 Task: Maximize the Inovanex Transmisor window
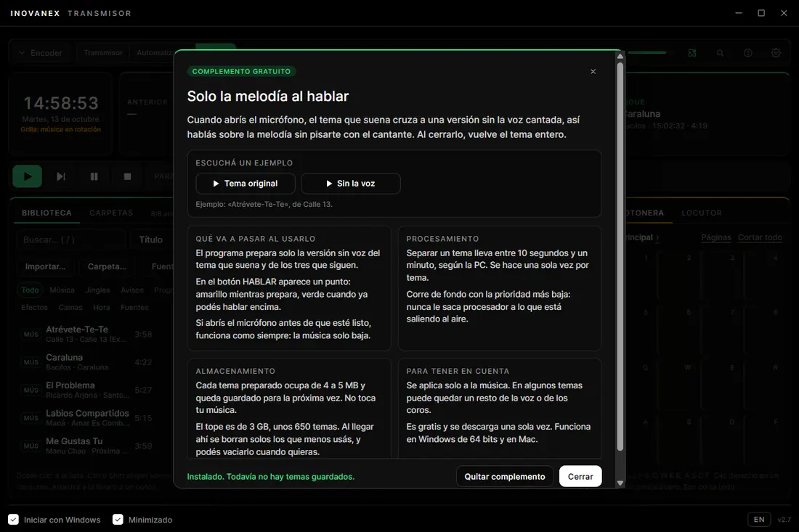point(761,13)
